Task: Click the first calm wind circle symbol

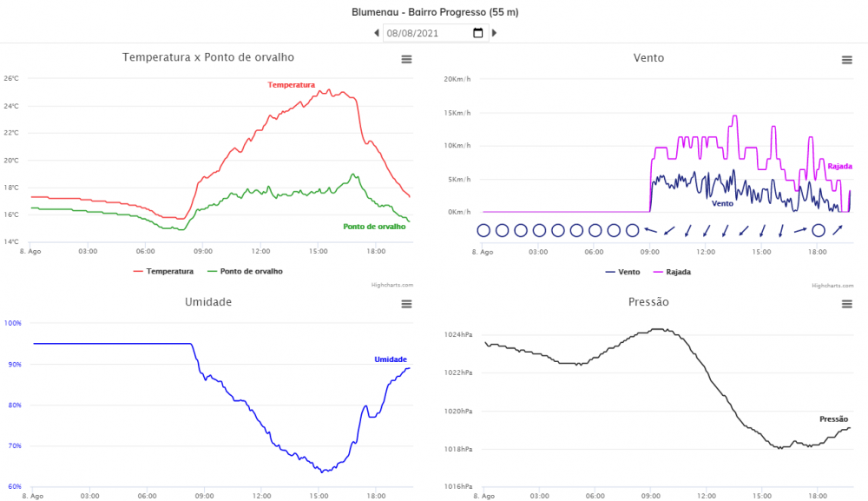Action: point(483,230)
